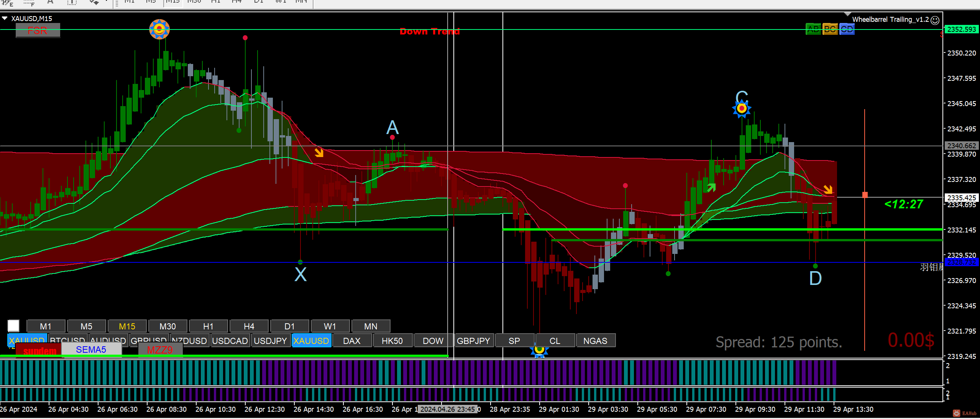
Task: Open the USDJPY symbol tab
Action: tap(270, 340)
